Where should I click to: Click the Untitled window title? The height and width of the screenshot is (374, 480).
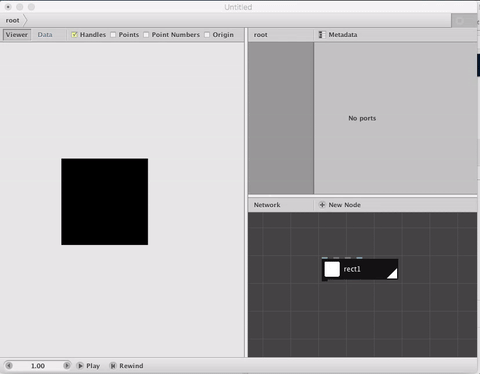click(x=238, y=7)
